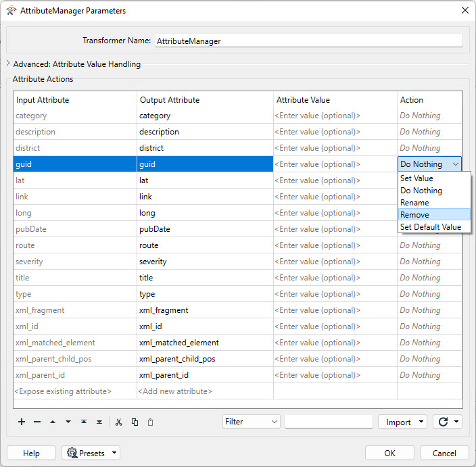The width and height of the screenshot is (476, 467).
Task: Select the category input attribute row
Action: 74,116
